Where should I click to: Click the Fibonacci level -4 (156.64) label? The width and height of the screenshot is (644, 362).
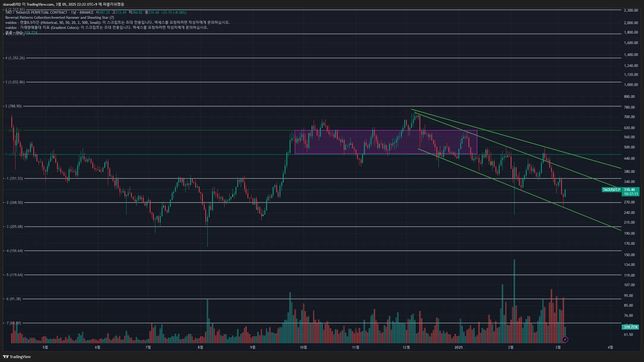pyautogui.click(x=14, y=251)
